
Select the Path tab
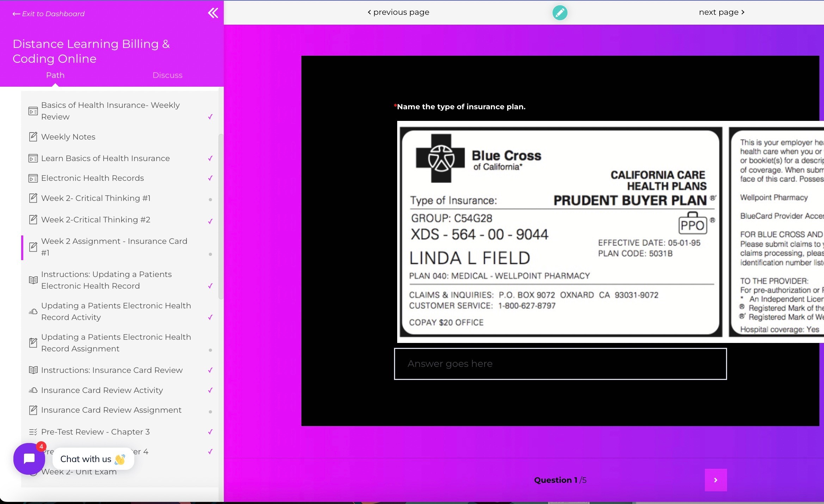point(55,75)
